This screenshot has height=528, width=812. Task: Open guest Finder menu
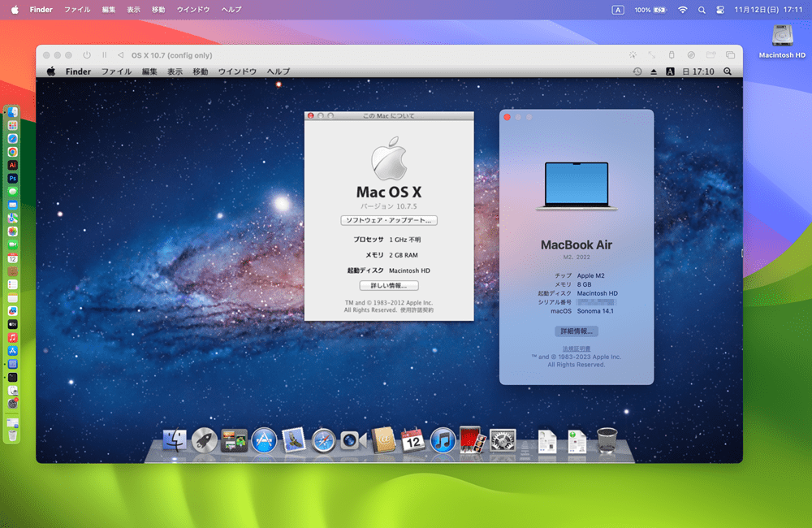pos(78,71)
